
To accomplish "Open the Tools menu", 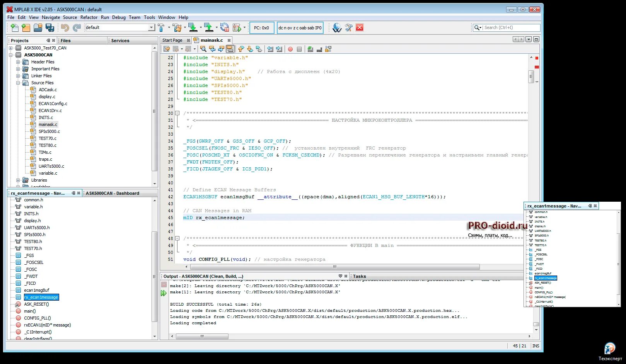I will [x=149, y=17].
